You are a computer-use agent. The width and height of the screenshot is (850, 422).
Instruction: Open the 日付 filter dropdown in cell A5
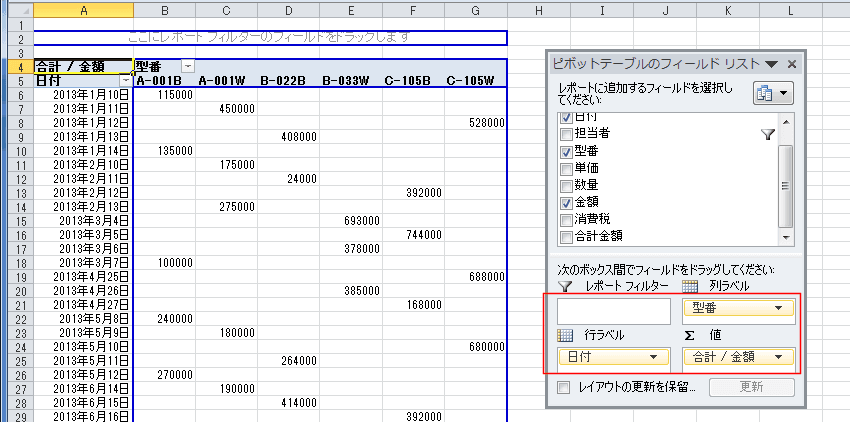(x=125, y=80)
